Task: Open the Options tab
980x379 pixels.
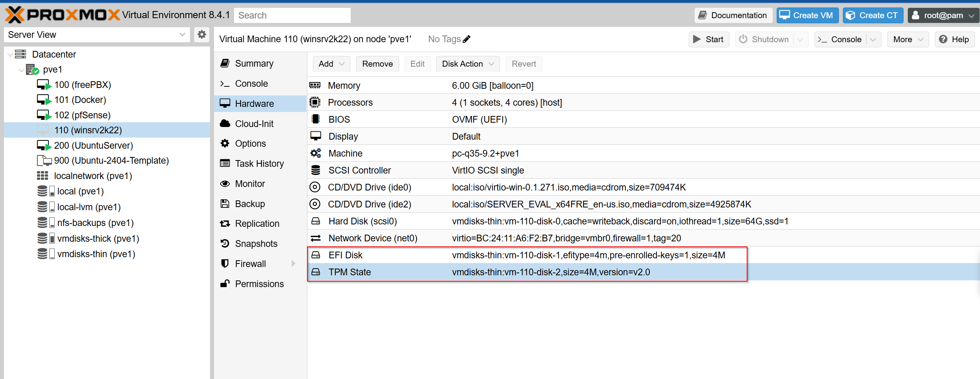Action: coord(260,144)
